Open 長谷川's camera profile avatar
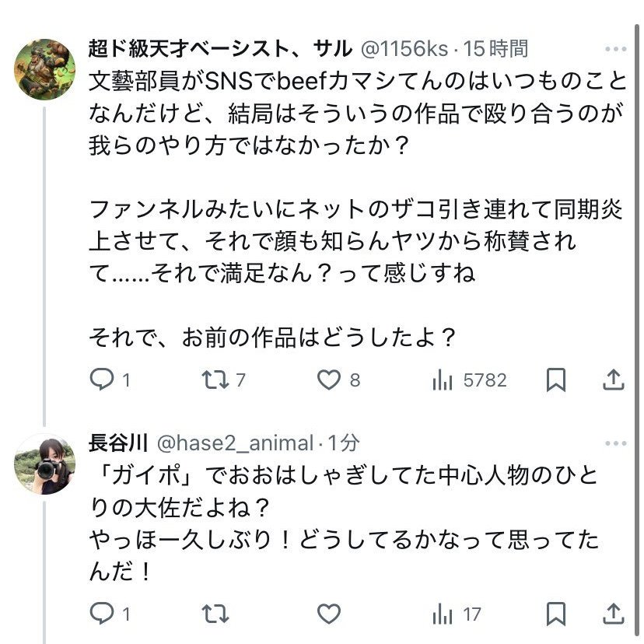Viewport: 644px width, 644px height. (x=45, y=464)
